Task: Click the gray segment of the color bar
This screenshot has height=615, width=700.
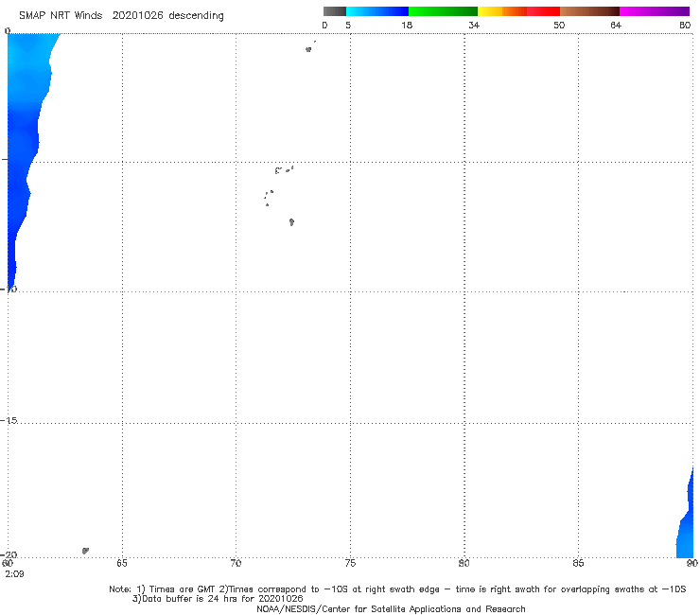Action: point(334,11)
